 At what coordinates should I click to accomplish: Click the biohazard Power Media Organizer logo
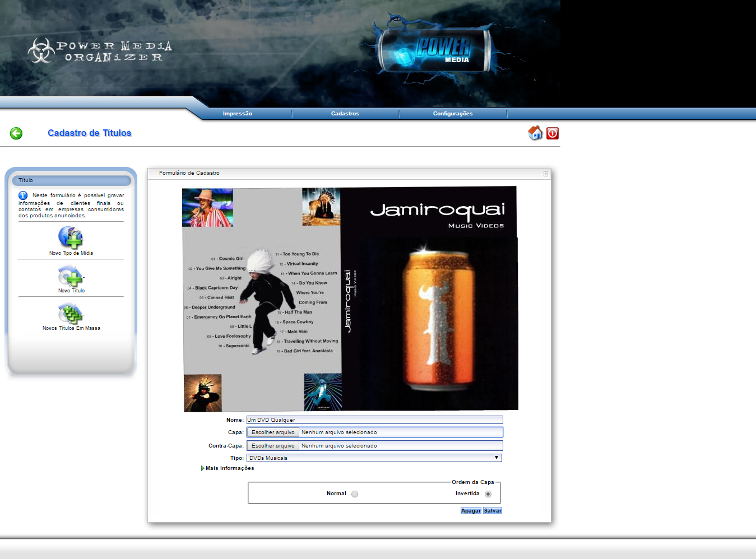[x=100, y=51]
